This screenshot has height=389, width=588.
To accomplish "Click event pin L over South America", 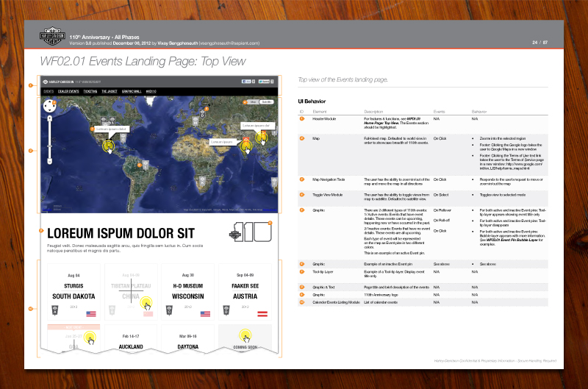I will click(x=146, y=165).
